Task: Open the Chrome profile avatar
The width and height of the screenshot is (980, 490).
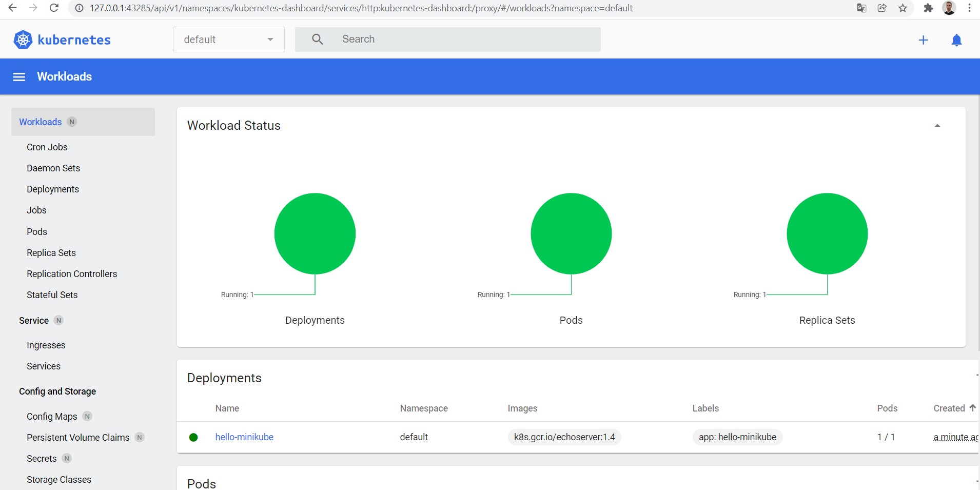Action: (949, 8)
